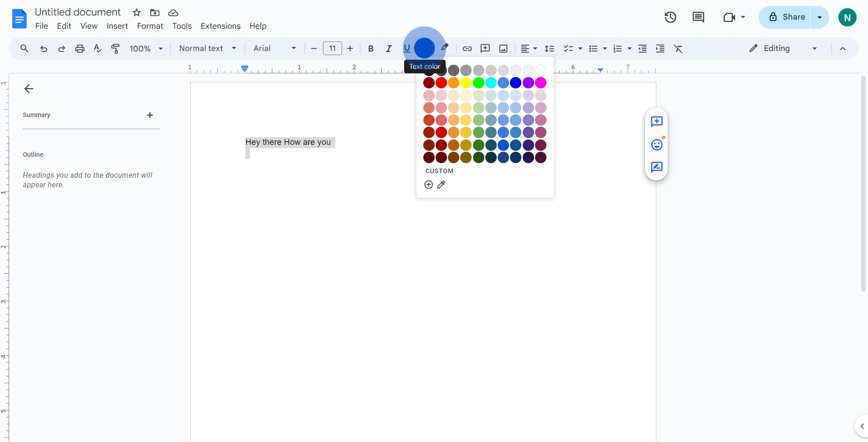Image resolution: width=868 pixels, height=442 pixels.
Task: Open the Edit menu
Action: [x=64, y=26]
